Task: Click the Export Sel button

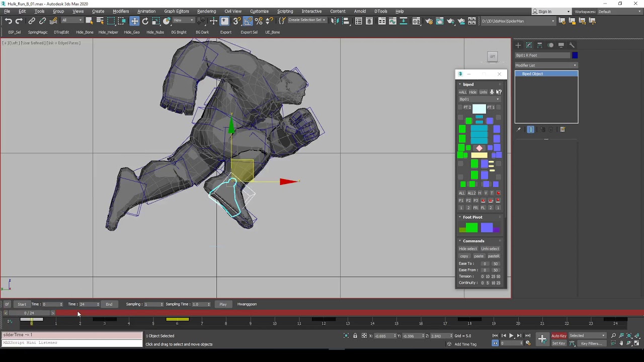Action: pyautogui.click(x=249, y=32)
